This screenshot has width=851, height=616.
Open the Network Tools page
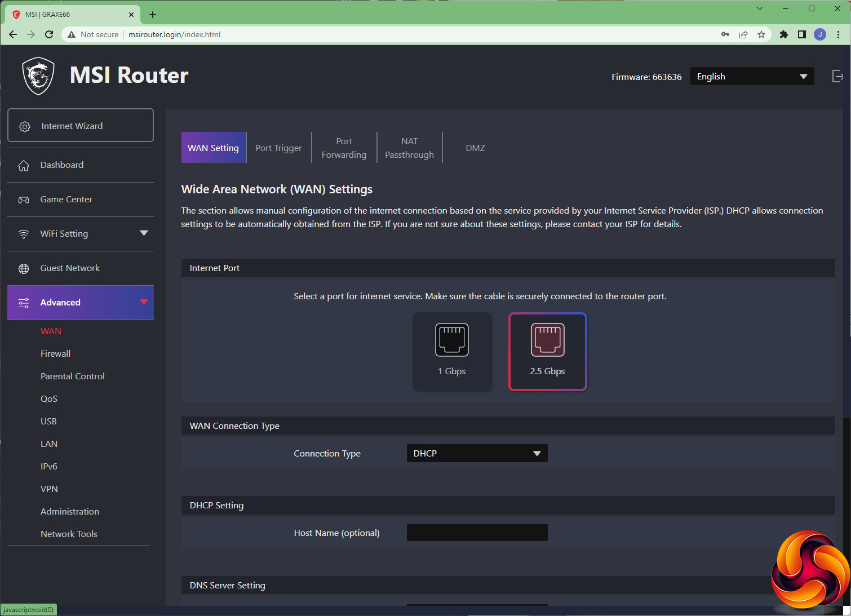(69, 534)
